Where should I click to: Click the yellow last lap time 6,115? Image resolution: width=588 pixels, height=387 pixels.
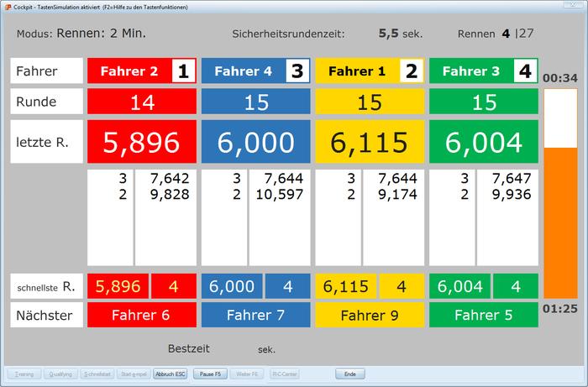click(x=370, y=142)
